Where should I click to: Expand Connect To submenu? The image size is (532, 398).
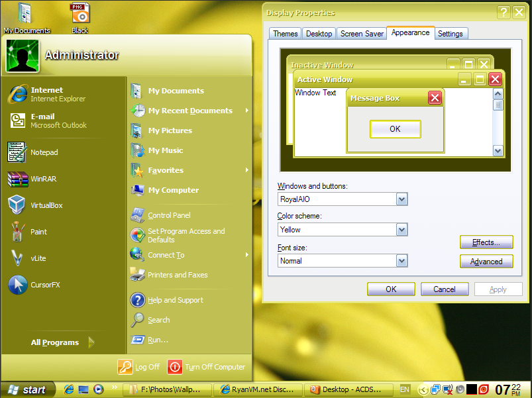(x=189, y=255)
